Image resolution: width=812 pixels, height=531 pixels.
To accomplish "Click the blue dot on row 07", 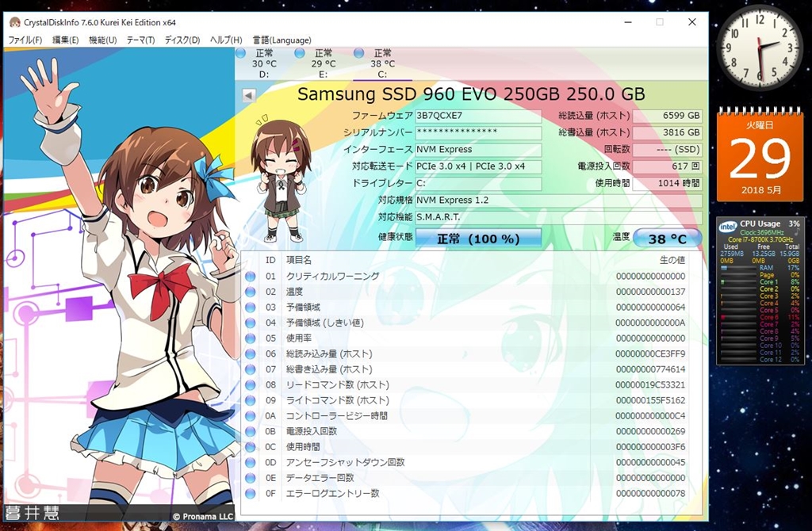I will pyautogui.click(x=250, y=369).
